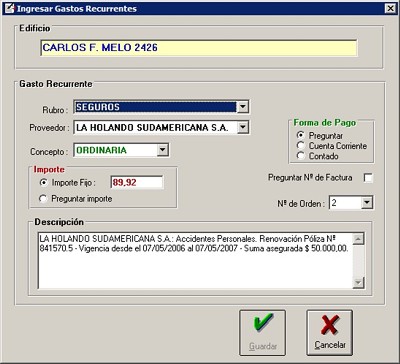Viewport: 400px width, 364px height.
Task: Choose Cuenta Corriente payment option
Action: point(301,146)
